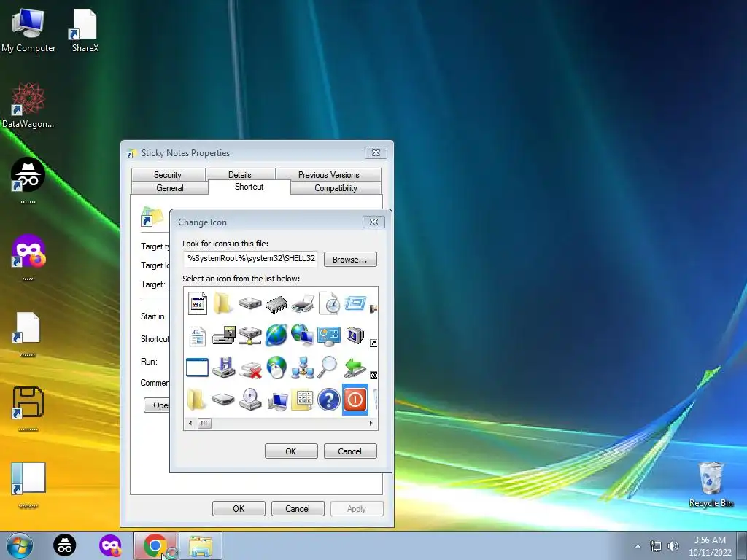Select the globe with mouse icon
The width and height of the screenshot is (747, 560).
[x=276, y=367]
